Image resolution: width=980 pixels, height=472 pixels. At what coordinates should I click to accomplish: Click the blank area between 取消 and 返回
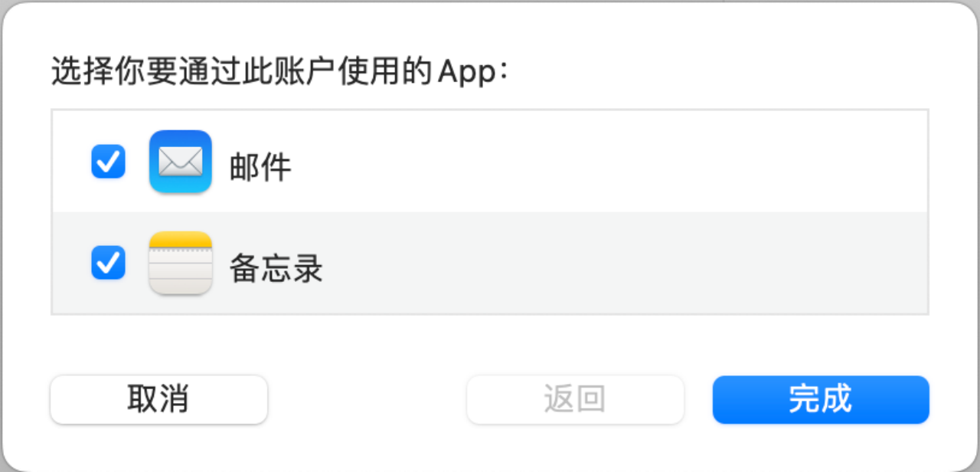coord(367,399)
